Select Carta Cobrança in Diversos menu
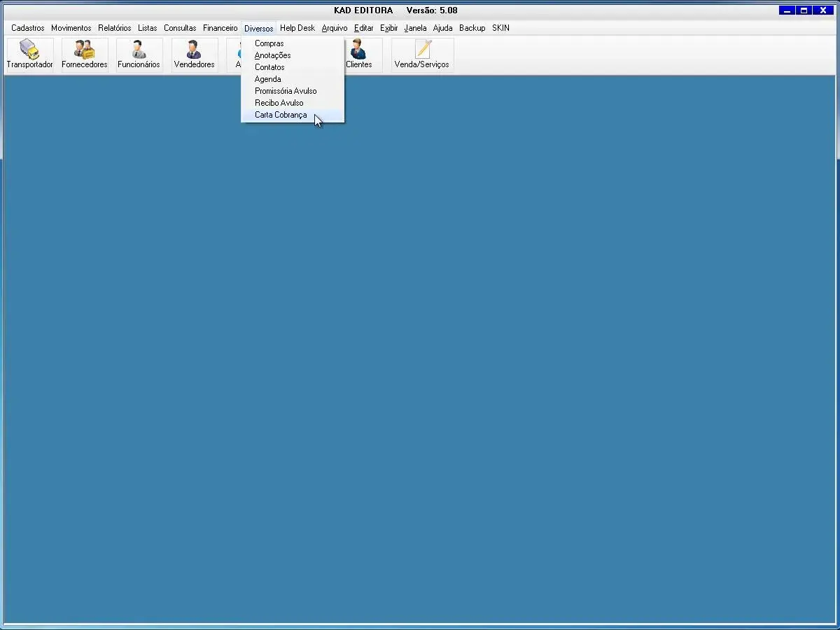840x630 pixels. click(x=281, y=115)
